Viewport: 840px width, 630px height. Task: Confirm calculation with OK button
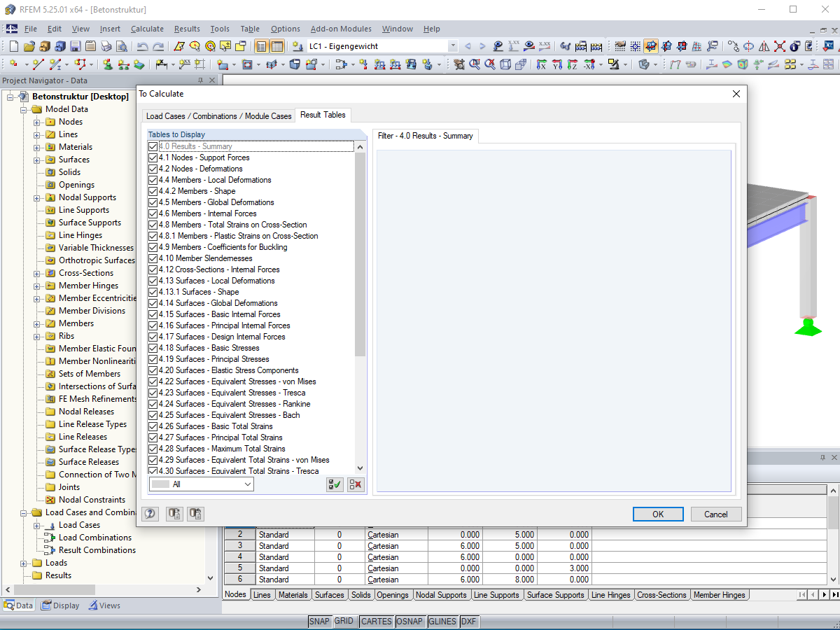[657, 514]
